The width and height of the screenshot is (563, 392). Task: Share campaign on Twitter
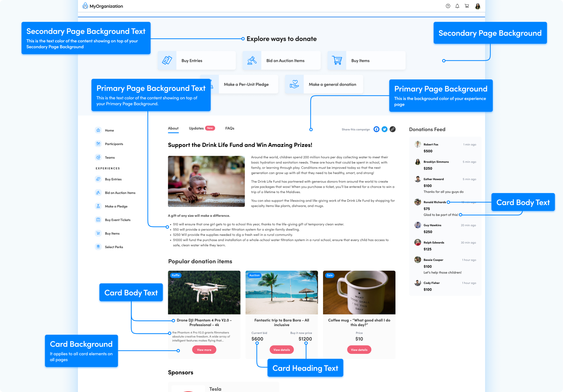pos(384,129)
